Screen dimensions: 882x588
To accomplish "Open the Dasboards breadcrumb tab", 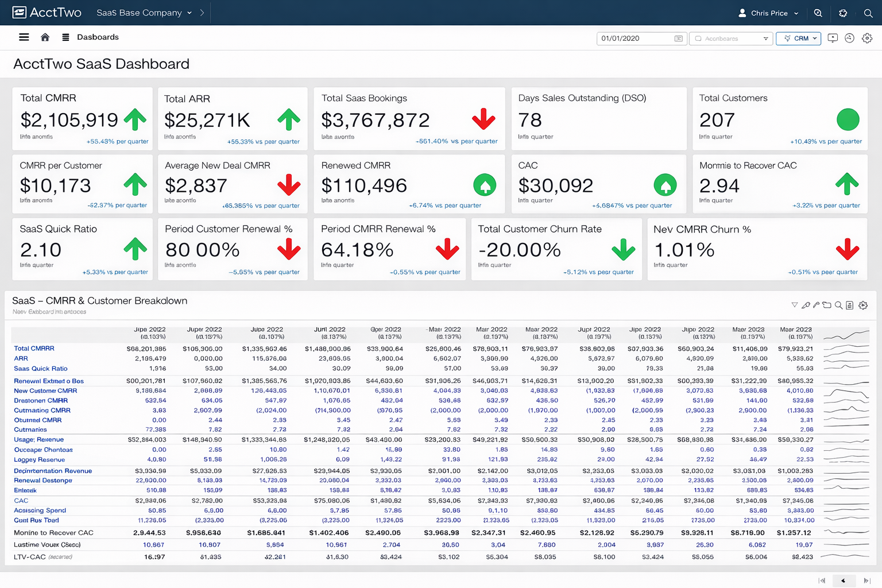I will 98,37.
